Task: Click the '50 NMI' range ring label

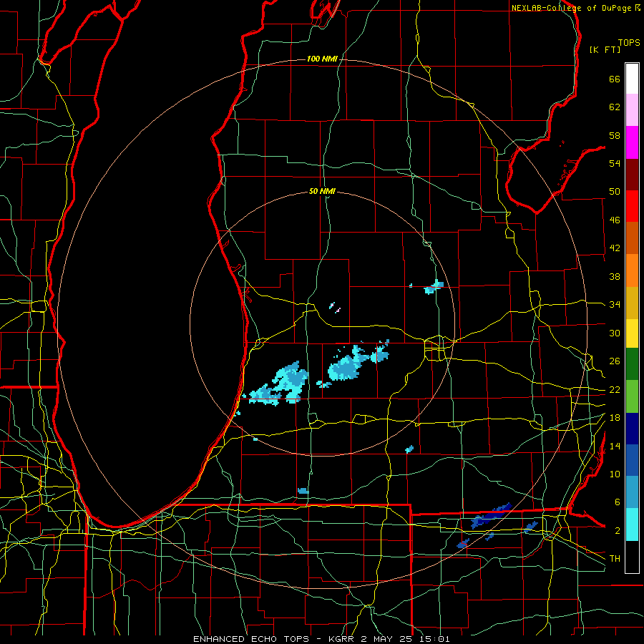Action: (322, 191)
